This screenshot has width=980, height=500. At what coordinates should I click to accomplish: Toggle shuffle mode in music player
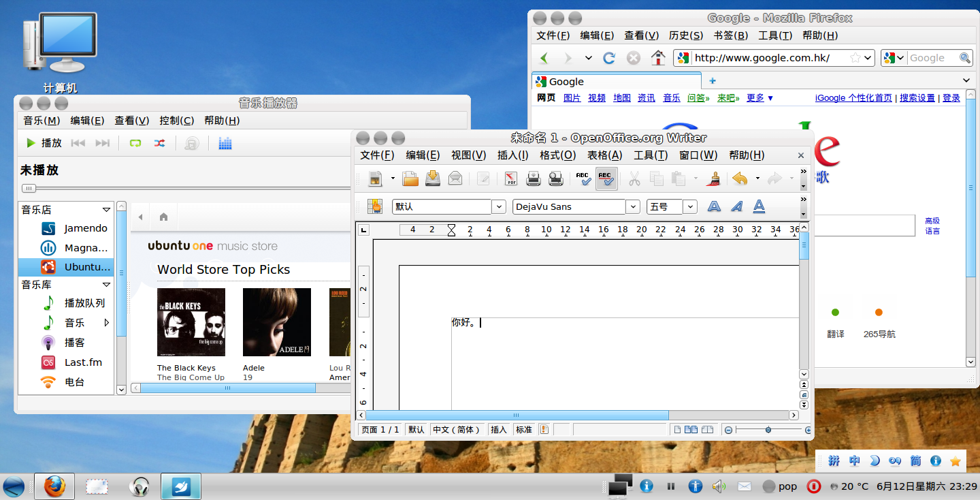click(x=159, y=143)
